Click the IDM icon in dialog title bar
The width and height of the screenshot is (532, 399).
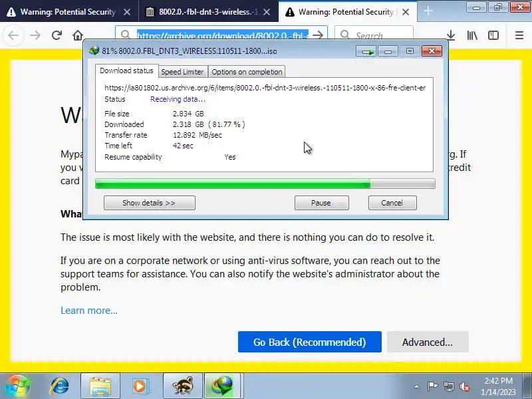coord(94,51)
